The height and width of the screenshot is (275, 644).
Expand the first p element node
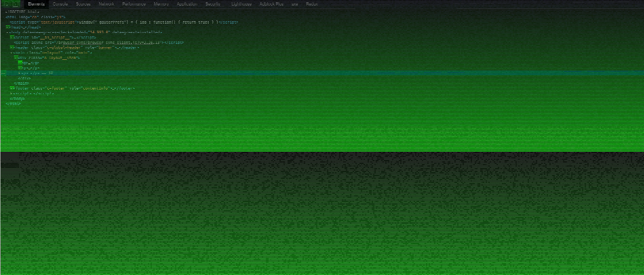point(20,63)
